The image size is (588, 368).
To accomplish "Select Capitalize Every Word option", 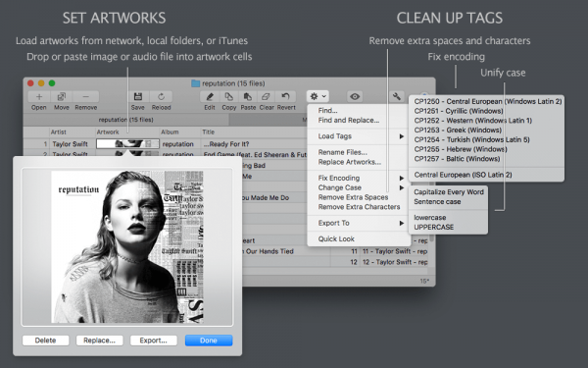I will coord(449,192).
